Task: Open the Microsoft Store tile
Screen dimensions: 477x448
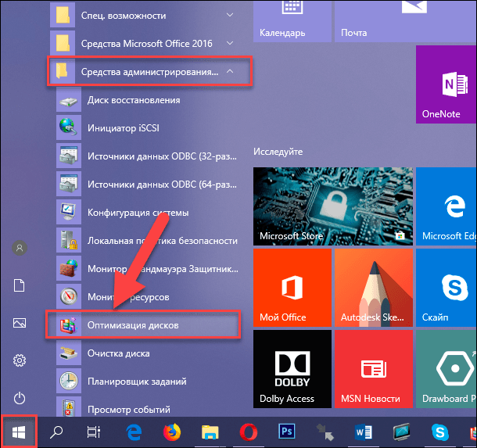Action: 333,206
